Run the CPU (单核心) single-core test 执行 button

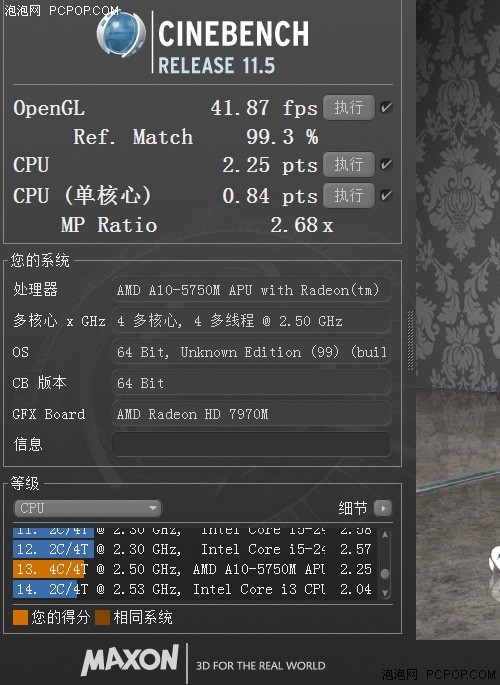click(348, 195)
